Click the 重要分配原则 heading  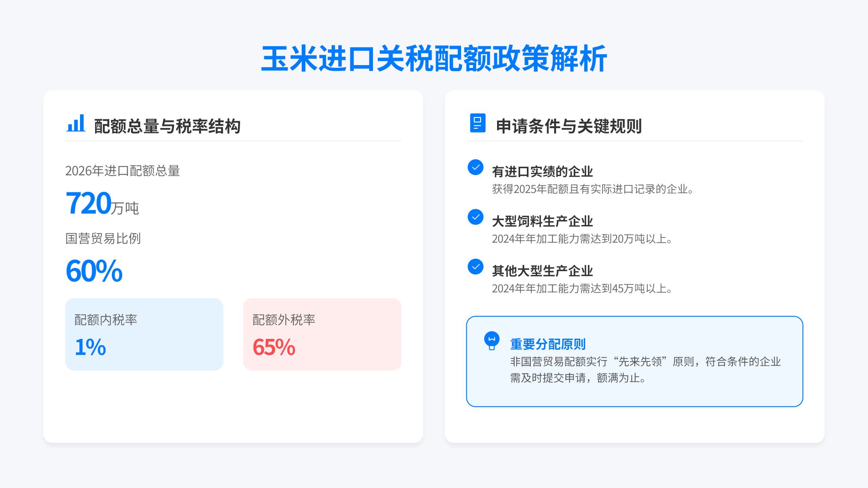(548, 344)
